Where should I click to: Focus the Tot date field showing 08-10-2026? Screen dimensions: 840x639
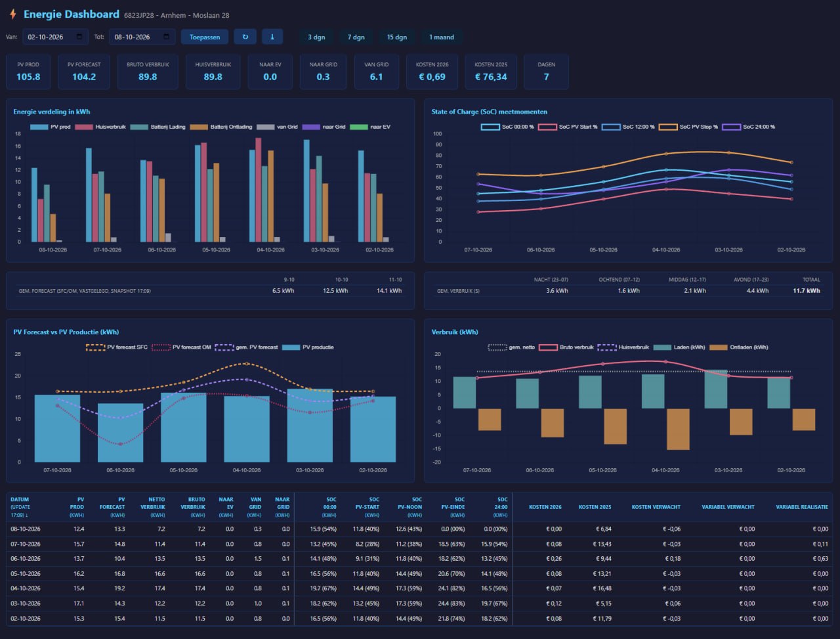click(x=142, y=37)
